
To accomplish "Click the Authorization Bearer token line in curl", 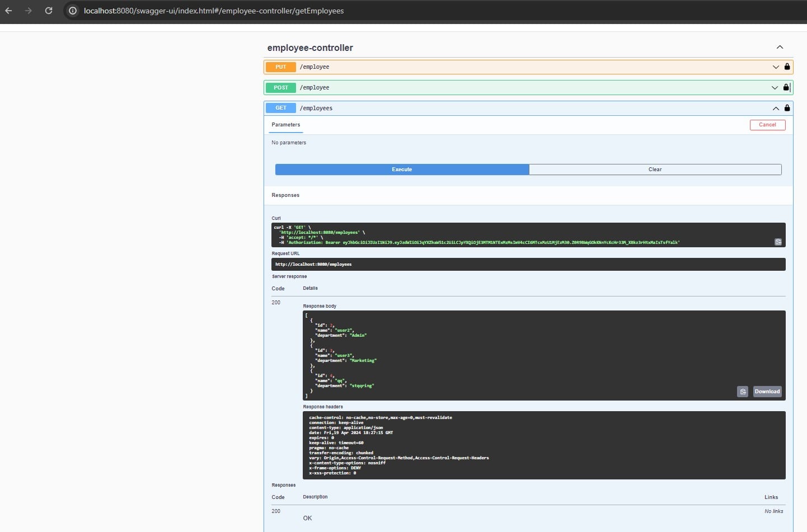I will pos(479,243).
